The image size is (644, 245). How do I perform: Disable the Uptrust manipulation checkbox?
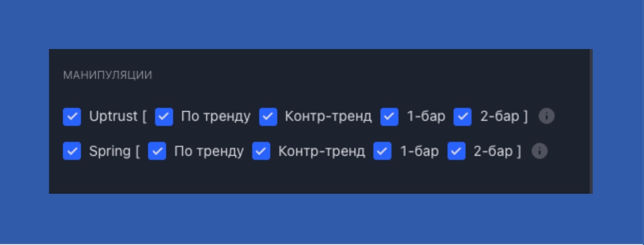click(x=72, y=116)
